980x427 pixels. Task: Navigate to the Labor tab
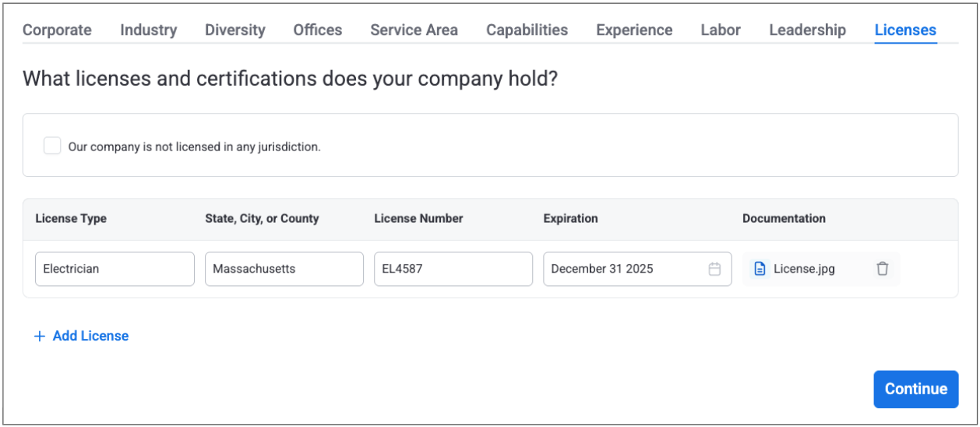click(x=721, y=30)
